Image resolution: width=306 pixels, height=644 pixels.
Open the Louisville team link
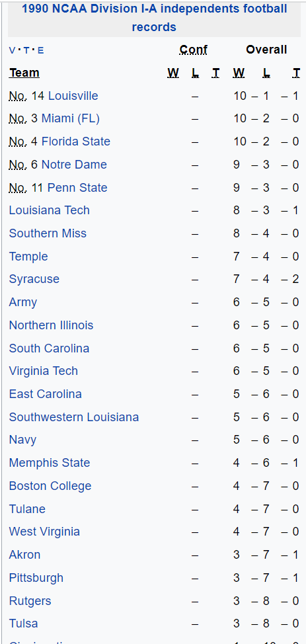pyautogui.click(x=73, y=96)
